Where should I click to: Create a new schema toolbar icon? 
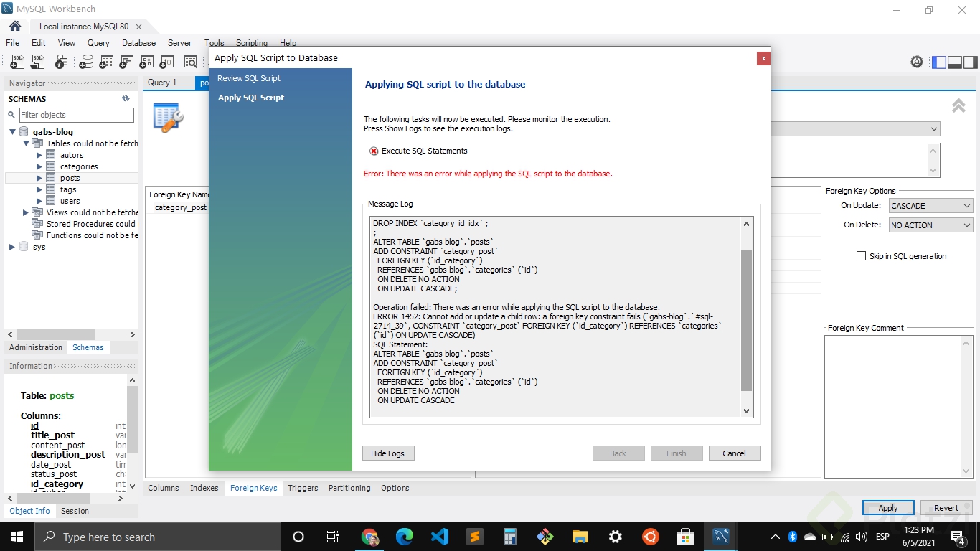[86, 62]
